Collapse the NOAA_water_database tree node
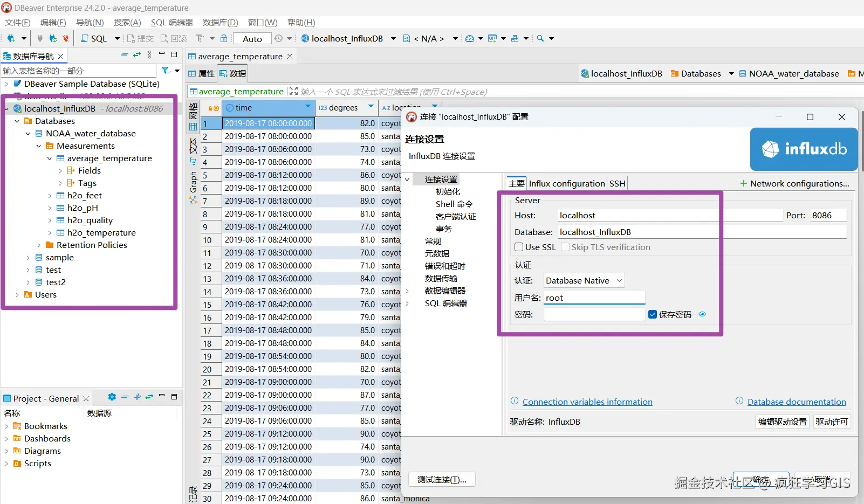 tap(28, 134)
